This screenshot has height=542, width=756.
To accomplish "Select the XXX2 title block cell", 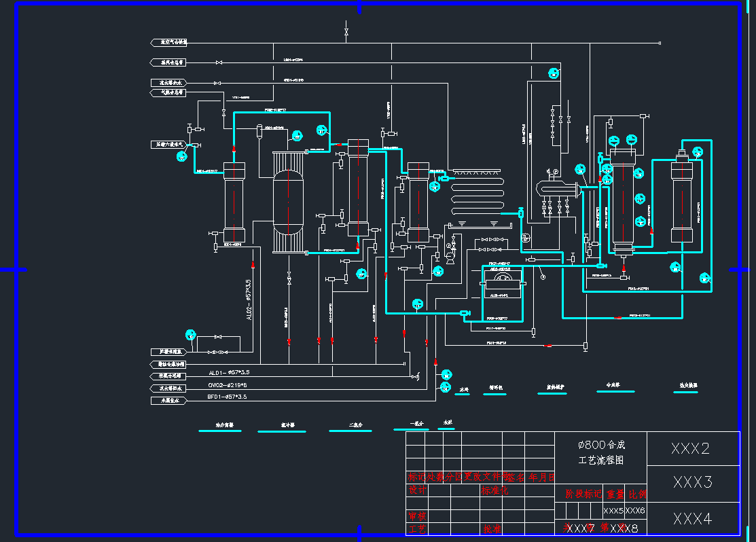I will coord(693,448).
